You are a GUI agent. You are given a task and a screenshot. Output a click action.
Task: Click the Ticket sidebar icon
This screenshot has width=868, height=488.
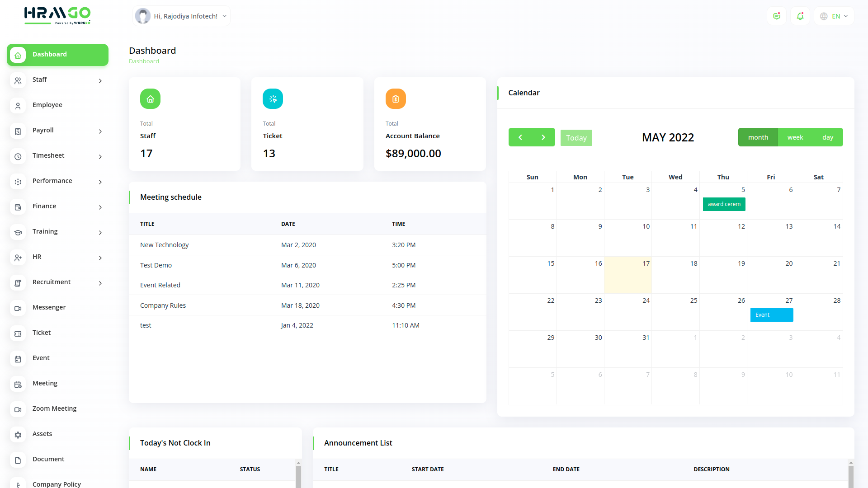[x=18, y=333]
